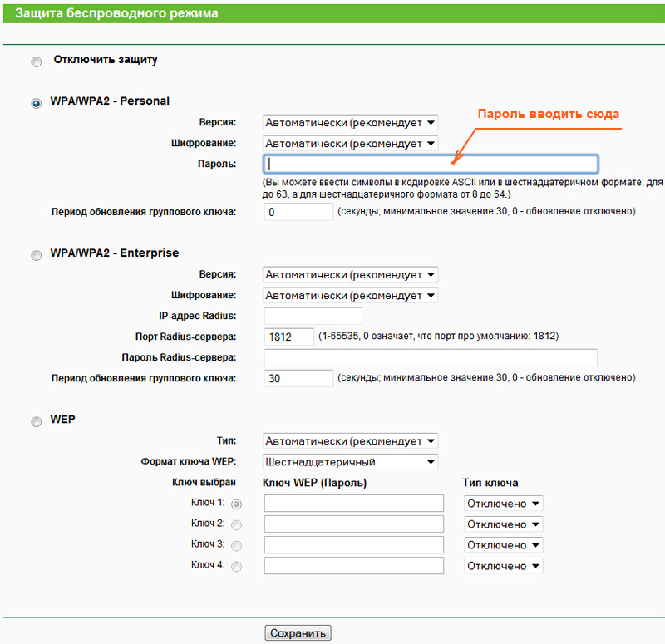This screenshot has height=644, width=665.
Task: Choose the WPA/WPA2 - Enterprise radio option
Action: click(x=37, y=255)
